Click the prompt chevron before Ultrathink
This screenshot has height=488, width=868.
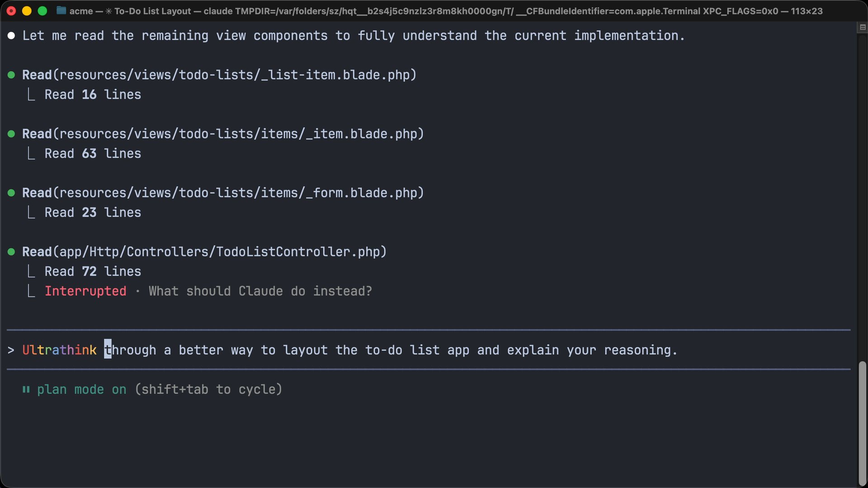pos(11,350)
